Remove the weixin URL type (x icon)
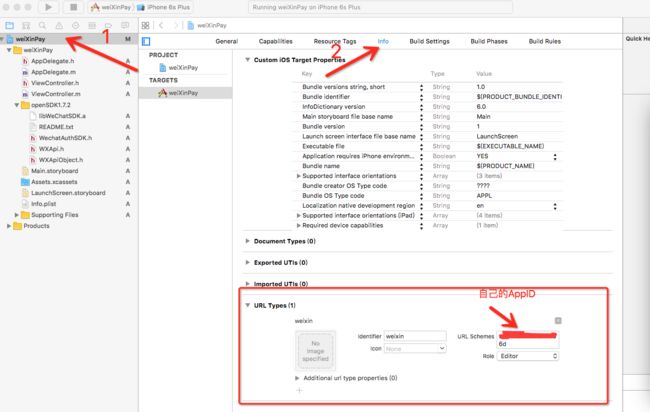This screenshot has height=412, width=650. 558,320
